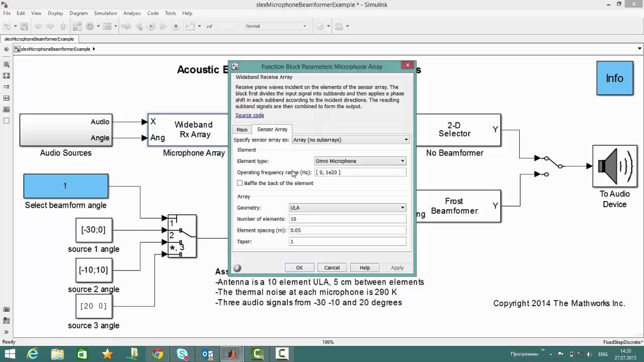
Task: Open the Analysis menu
Action: click(x=132, y=13)
